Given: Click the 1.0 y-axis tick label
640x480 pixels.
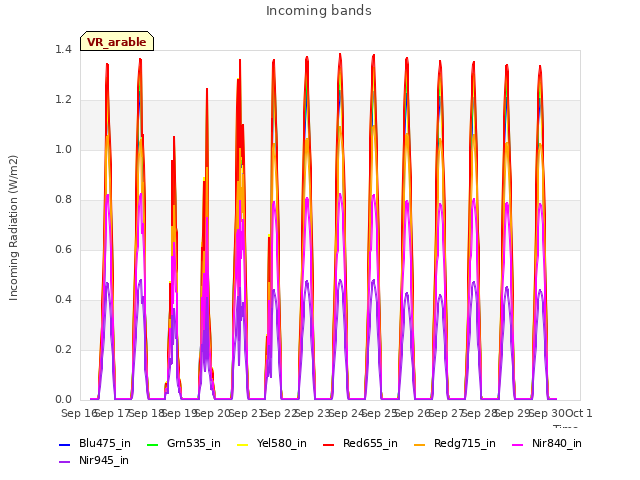Looking at the screenshot, I should tap(63, 150).
